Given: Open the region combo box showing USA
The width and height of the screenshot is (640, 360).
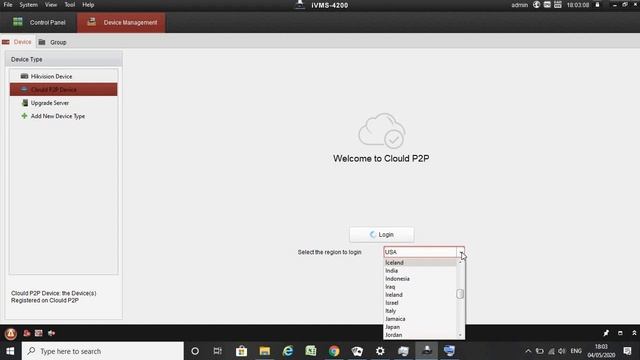Looking at the screenshot, I should (424, 252).
